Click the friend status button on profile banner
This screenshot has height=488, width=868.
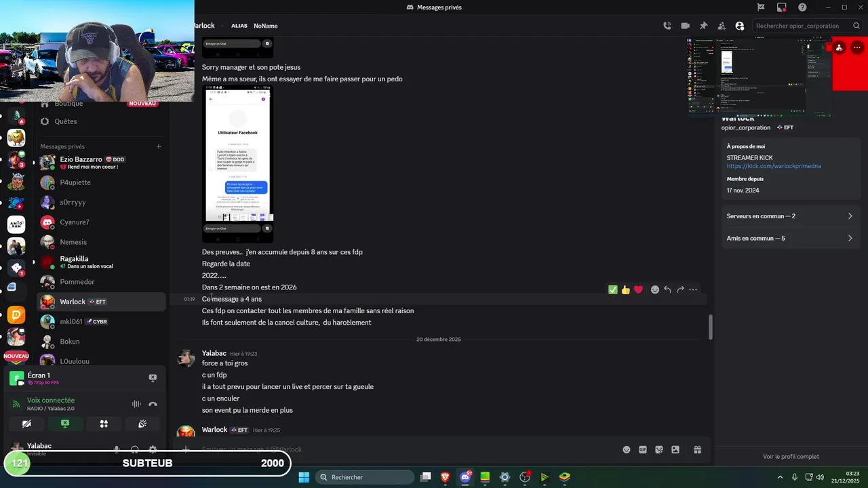point(840,47)
